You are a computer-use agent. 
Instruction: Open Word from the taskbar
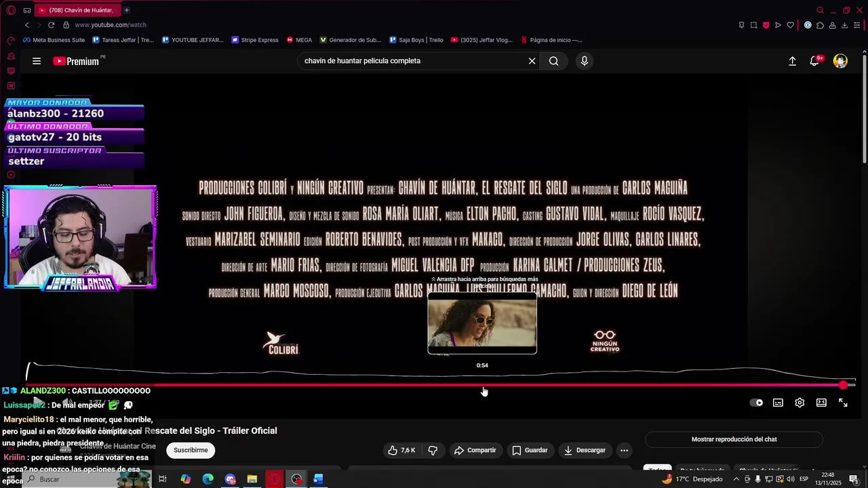pos(318,479)
